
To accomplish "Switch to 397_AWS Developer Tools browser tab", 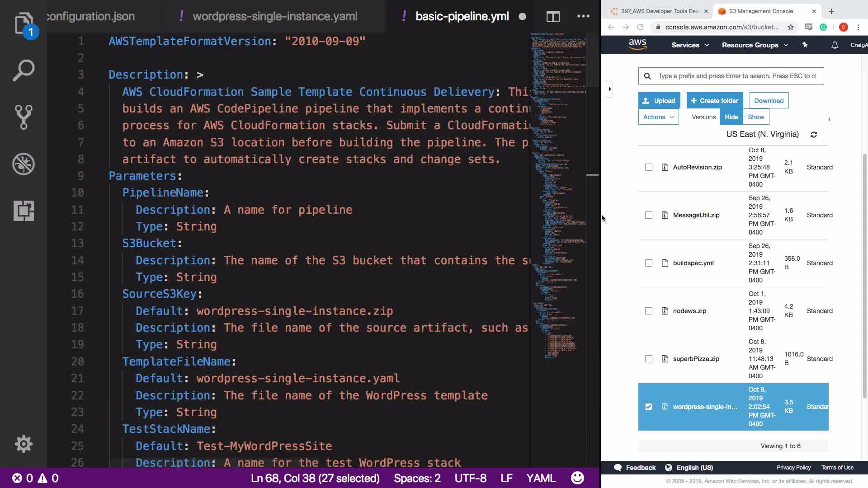I will click(x=658, y=11).
